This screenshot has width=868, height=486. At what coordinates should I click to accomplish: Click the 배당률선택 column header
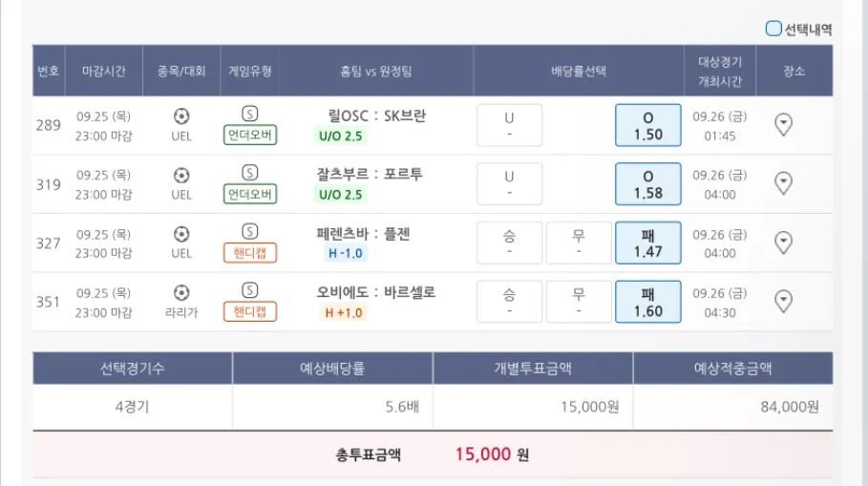pyautogui.click(x=579, y=71)
